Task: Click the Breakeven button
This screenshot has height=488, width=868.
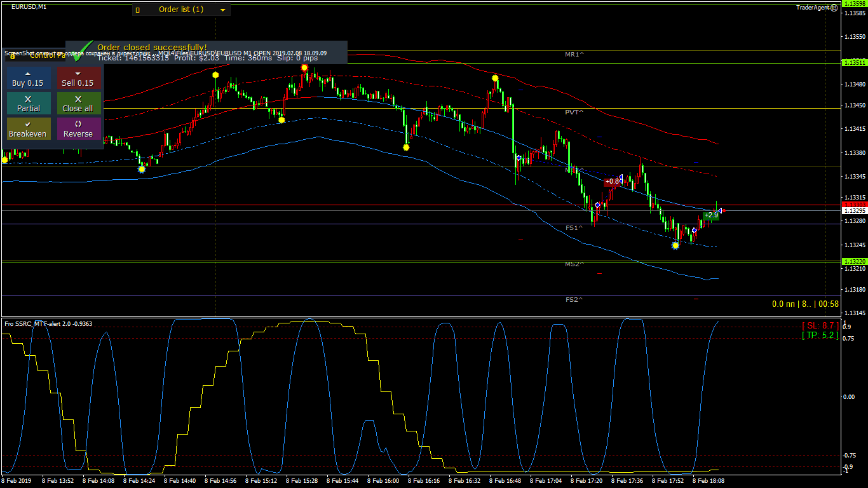Action: (29, 129)
